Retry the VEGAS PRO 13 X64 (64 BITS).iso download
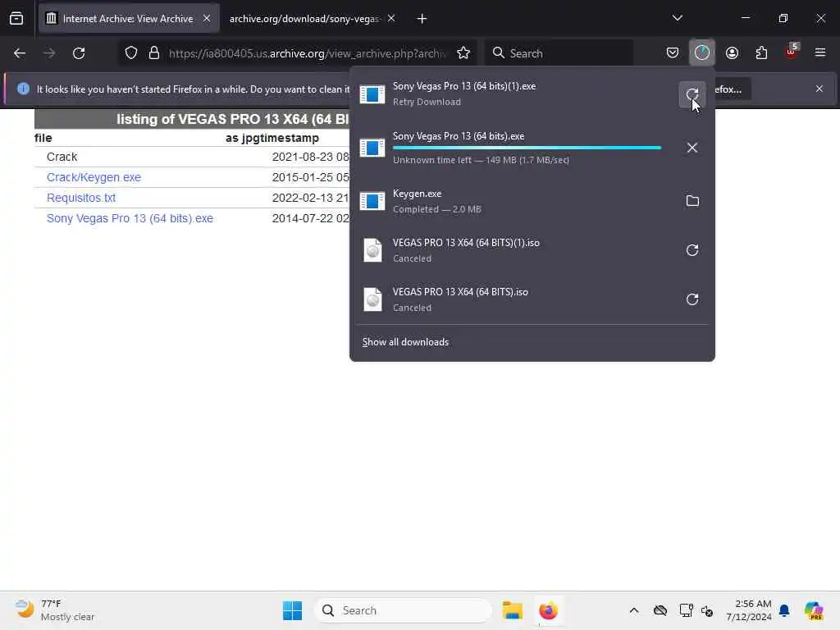840x630 pixels. (x=692, y=299)
